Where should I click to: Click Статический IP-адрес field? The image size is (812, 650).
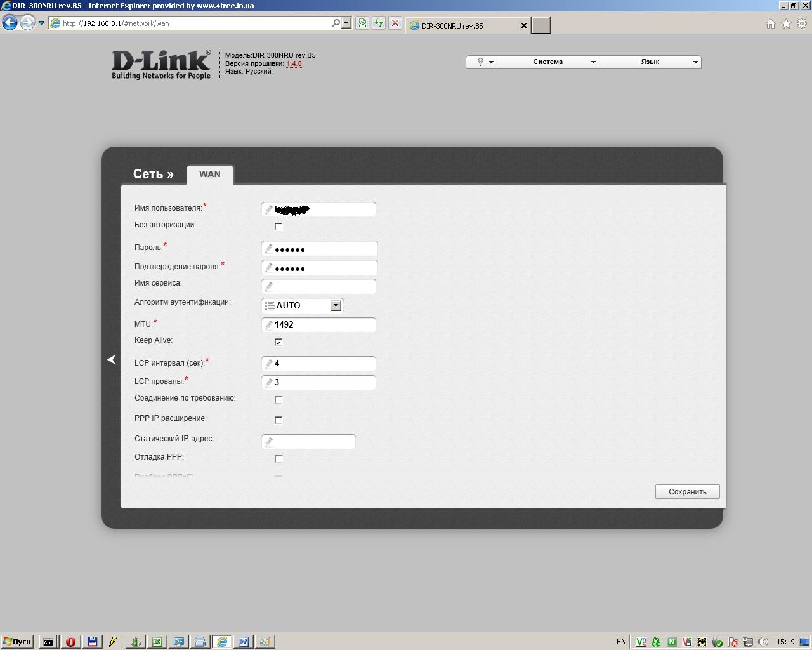click(x=308, y=441)
